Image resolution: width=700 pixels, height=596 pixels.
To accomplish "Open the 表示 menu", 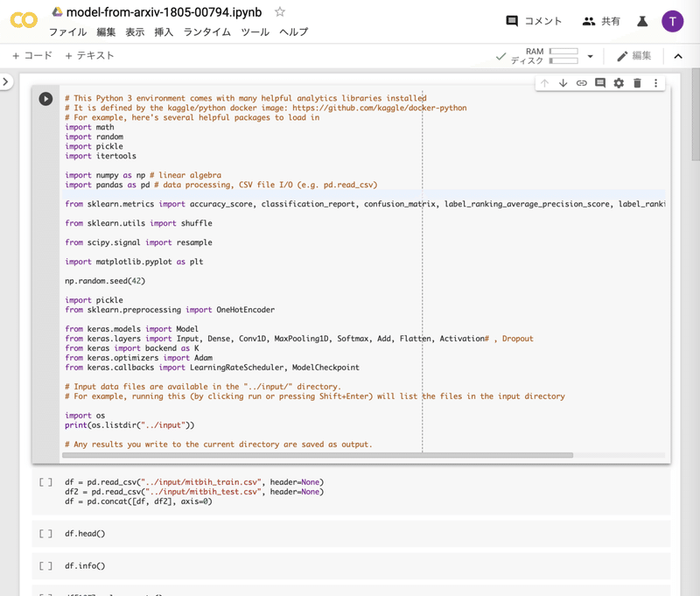I will (x=135, y=32).
